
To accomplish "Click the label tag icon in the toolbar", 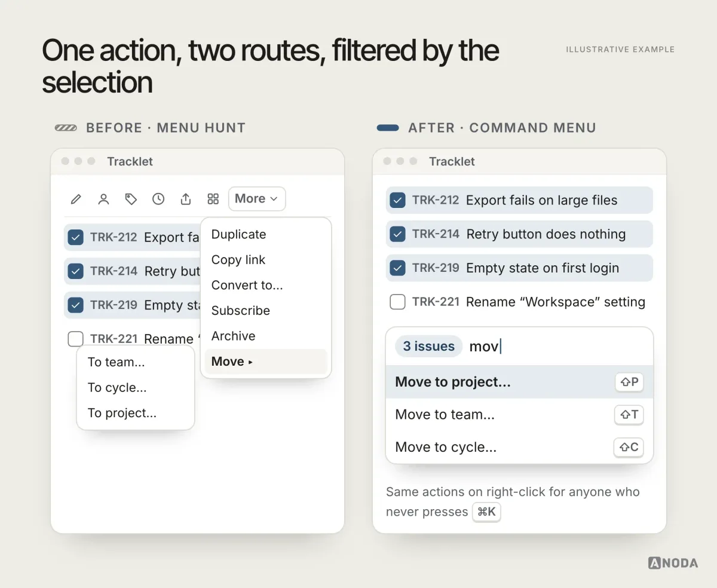I will tap(131, 199).
